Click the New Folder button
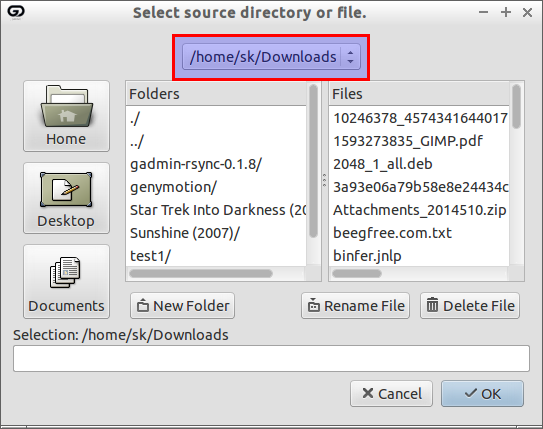 [x=182, y=306]
